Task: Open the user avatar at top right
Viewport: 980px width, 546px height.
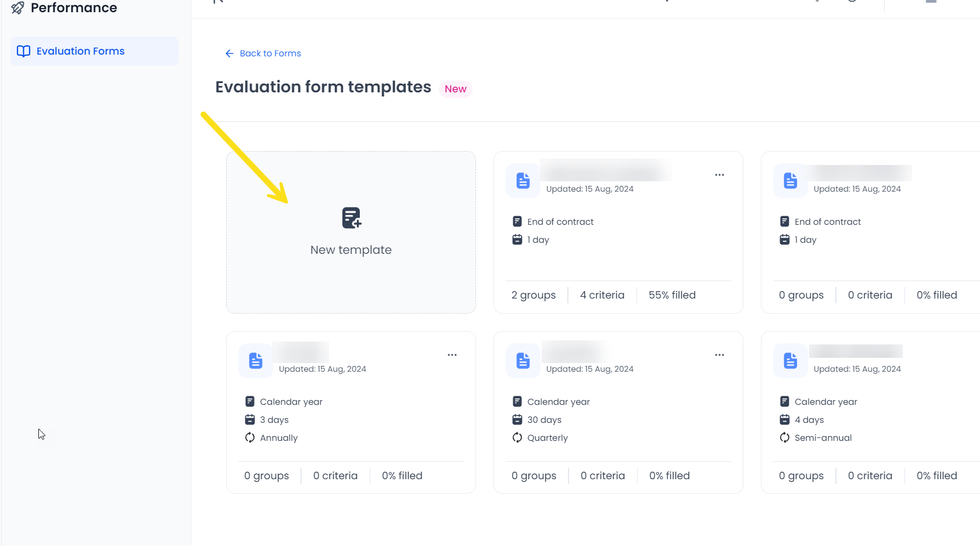Action: pos(931,2)
